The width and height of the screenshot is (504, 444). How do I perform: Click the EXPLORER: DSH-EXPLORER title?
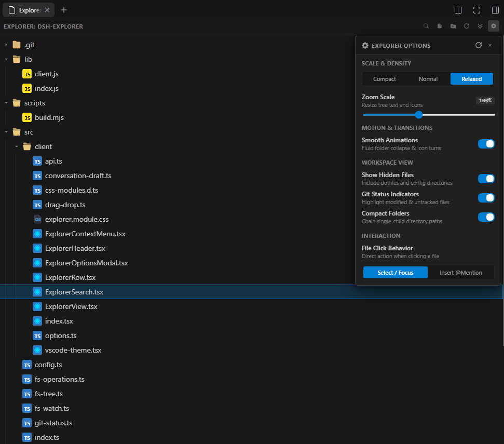(44, 26)
